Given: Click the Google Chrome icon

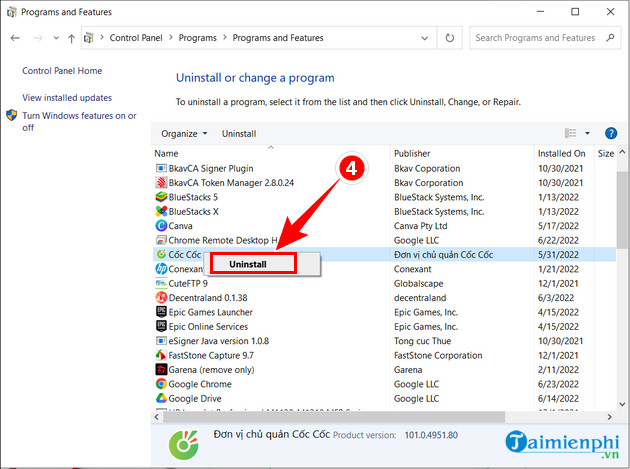Looking at the screenshot, I should point(161,384).
